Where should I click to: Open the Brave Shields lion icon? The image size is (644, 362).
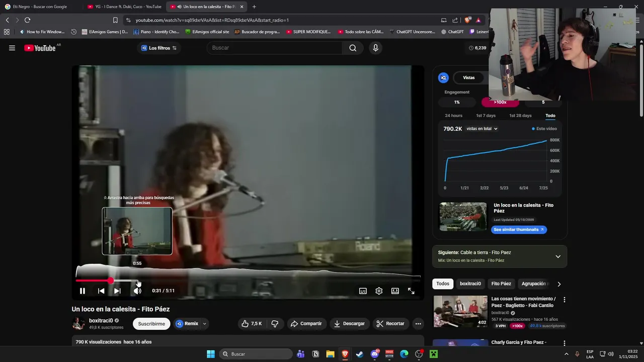467,20
